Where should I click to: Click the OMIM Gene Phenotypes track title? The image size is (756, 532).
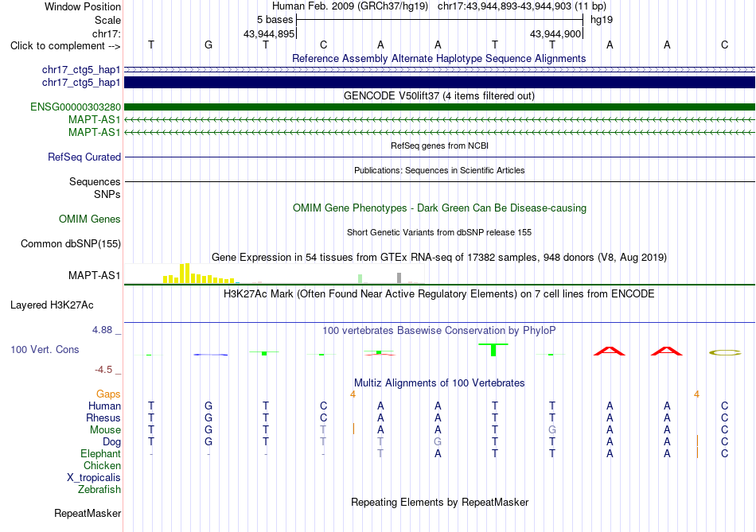439,208
